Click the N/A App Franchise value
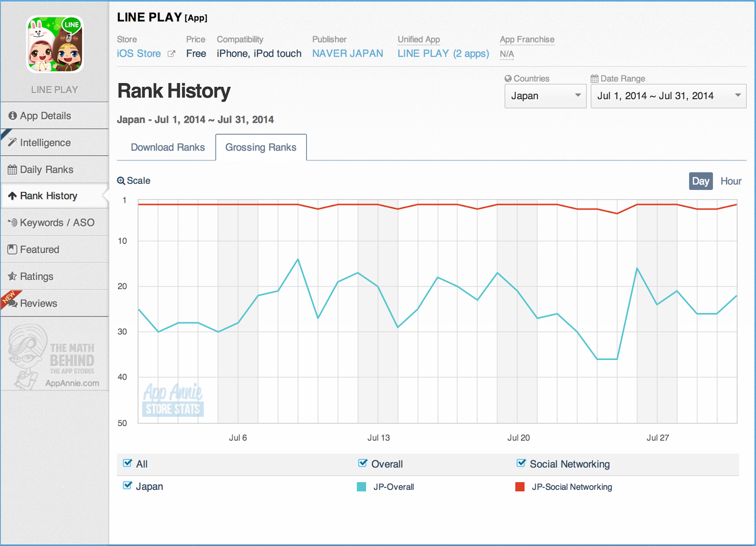756x546 pixels. (x=507, y=54)
